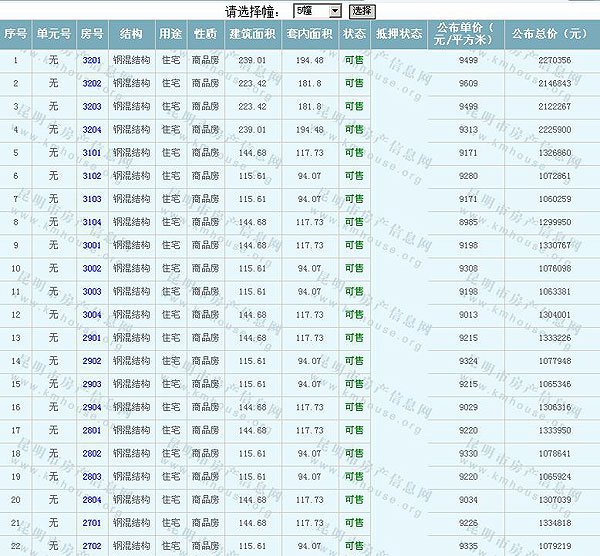Click 可售 status in row 1

click(354, 60)
